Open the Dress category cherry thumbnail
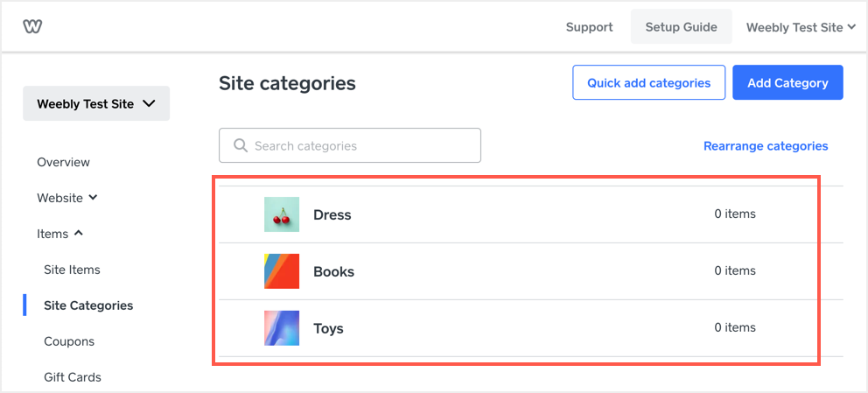Image resolution: width=868 pixels, height=393 pixels. 282,214
